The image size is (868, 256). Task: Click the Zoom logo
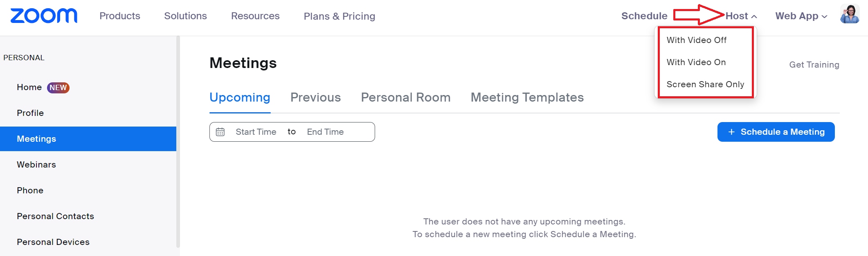coord(44,16)
